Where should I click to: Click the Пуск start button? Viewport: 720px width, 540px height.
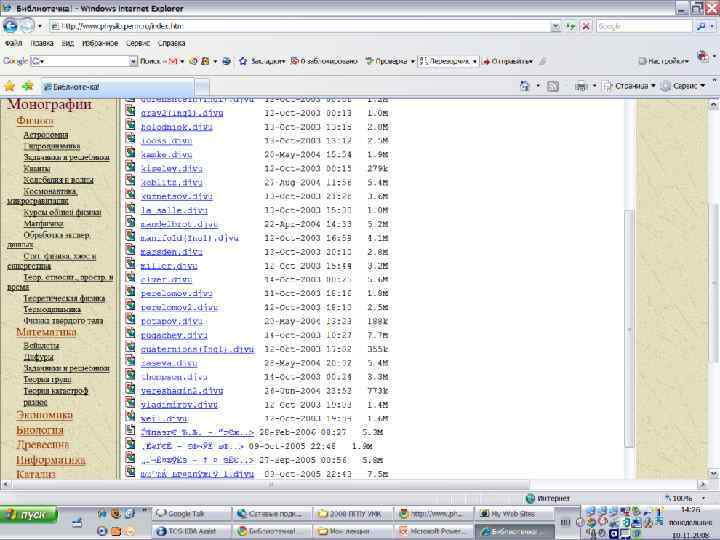pyautogui.click(x=29, y=515)
